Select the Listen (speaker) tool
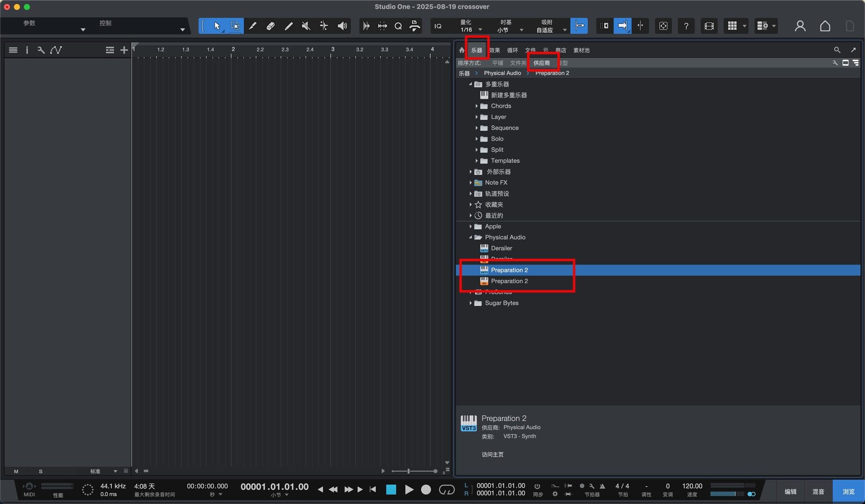 click(x=342, y=26)
